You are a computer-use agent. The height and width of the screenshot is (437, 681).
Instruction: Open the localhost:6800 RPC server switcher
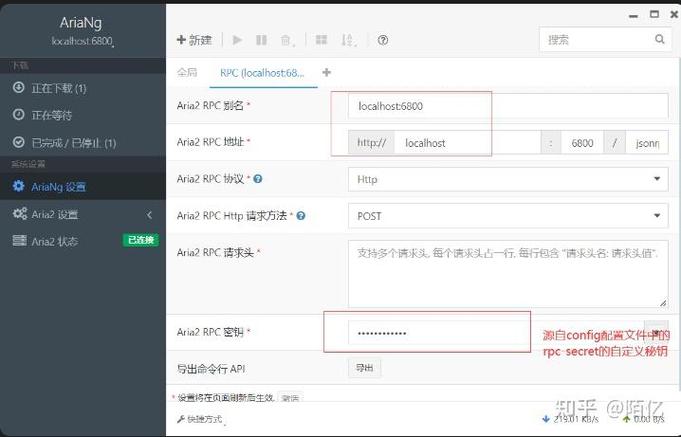point(82,41)
